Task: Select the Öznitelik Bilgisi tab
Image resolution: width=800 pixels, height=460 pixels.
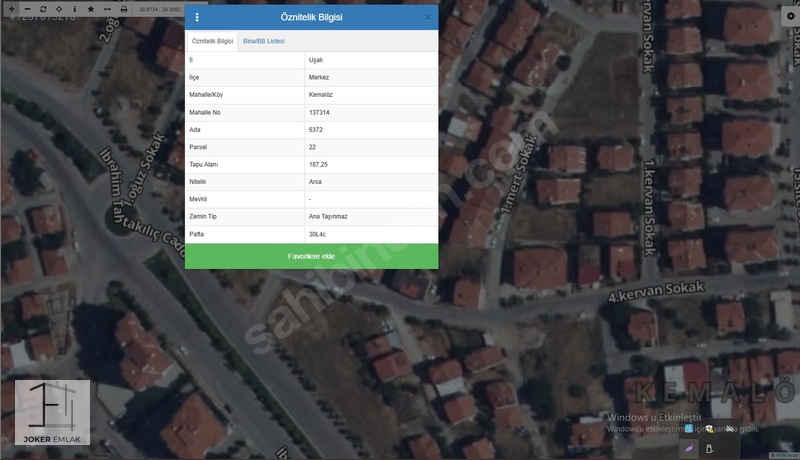Action: (x=212, y=41)
